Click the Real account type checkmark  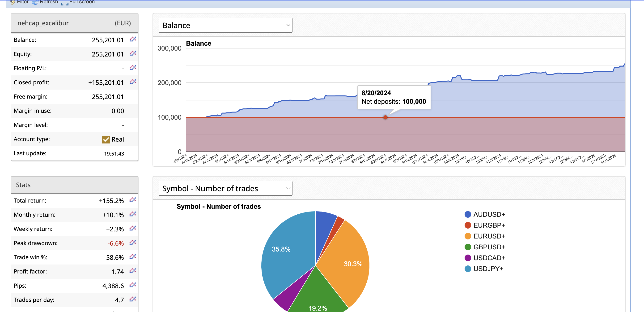(x=106, y=139)
